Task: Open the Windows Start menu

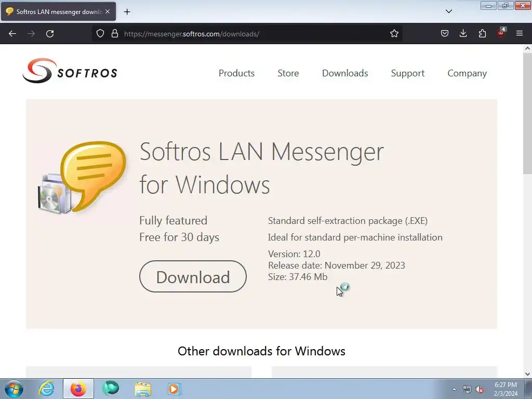Action: [14, 389]
